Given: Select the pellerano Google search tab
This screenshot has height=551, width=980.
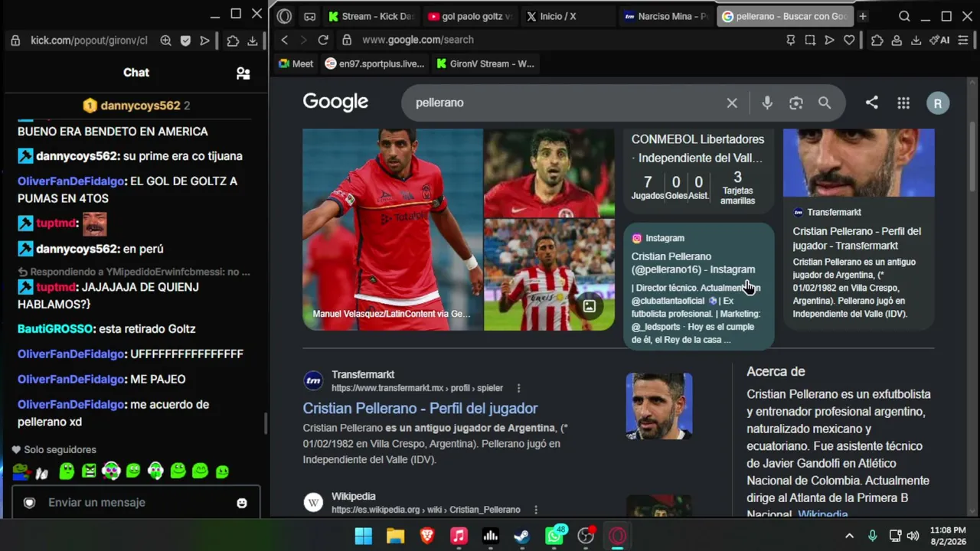Looking at the screenshot, I should point(785,16).
